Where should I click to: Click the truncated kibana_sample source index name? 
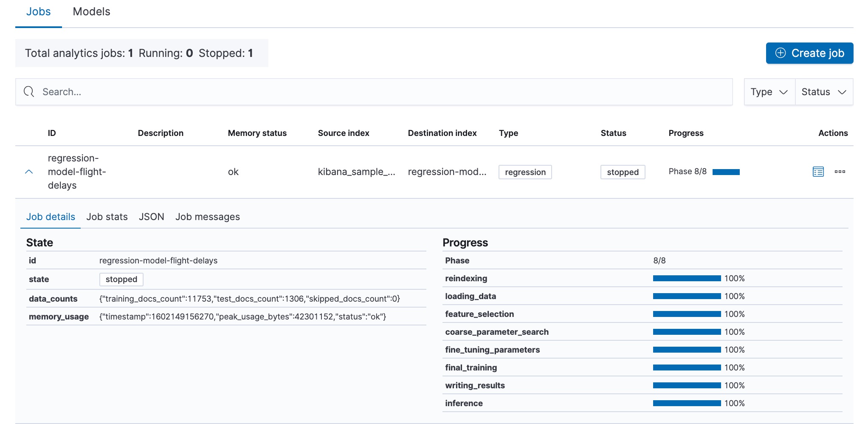click(356, 172)
